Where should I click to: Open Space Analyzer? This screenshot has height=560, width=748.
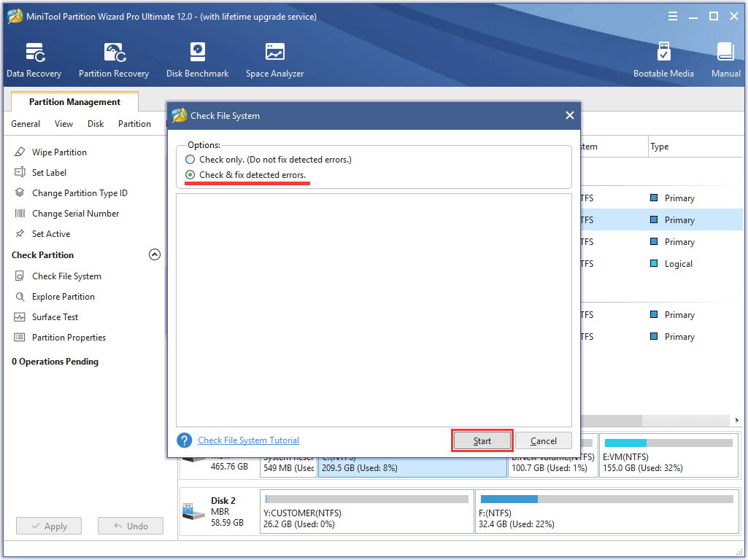click(x=275, y=60)
